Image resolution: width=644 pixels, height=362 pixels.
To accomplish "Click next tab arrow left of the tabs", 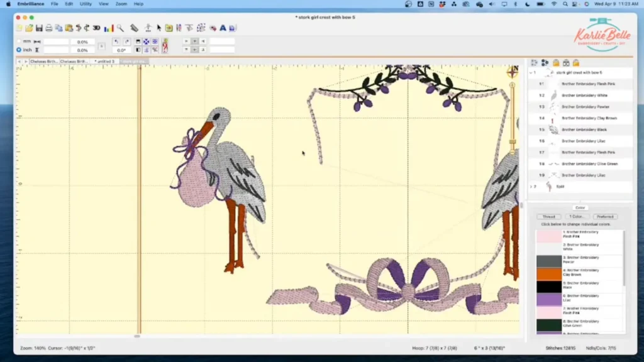I will click(25, 61).
